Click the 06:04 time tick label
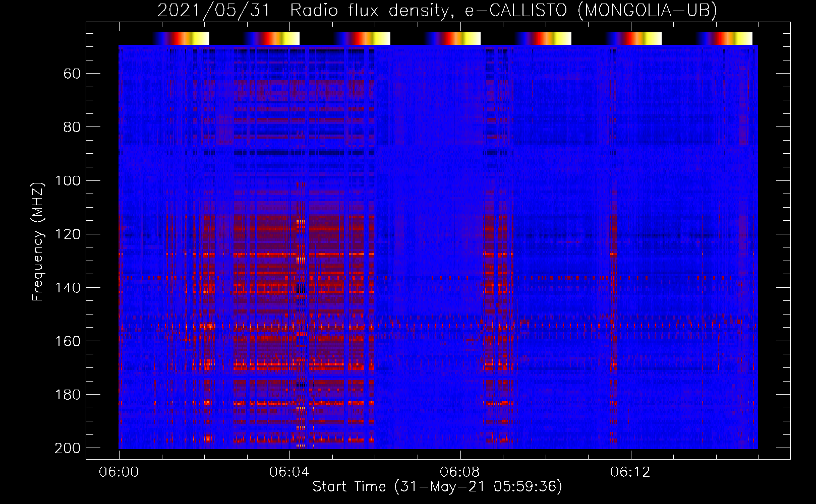The image size is (816, 504). 289,472
